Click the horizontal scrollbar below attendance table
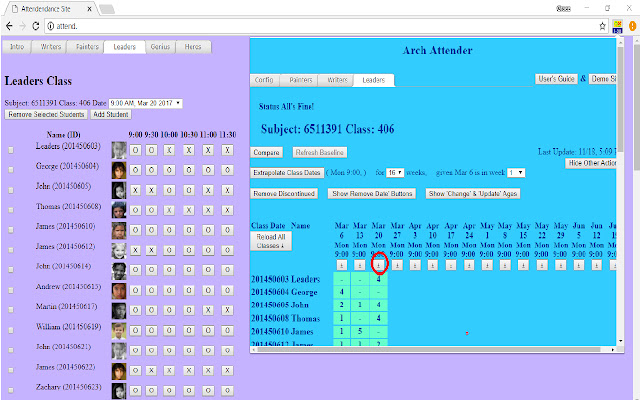640x400 pixels. (430, 348)
